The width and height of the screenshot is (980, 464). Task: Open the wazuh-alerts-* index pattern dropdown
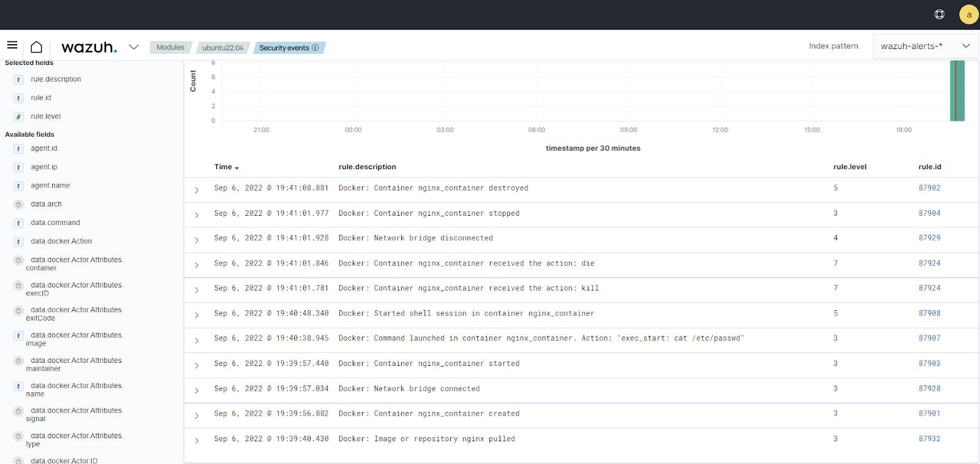coord(925,46)
